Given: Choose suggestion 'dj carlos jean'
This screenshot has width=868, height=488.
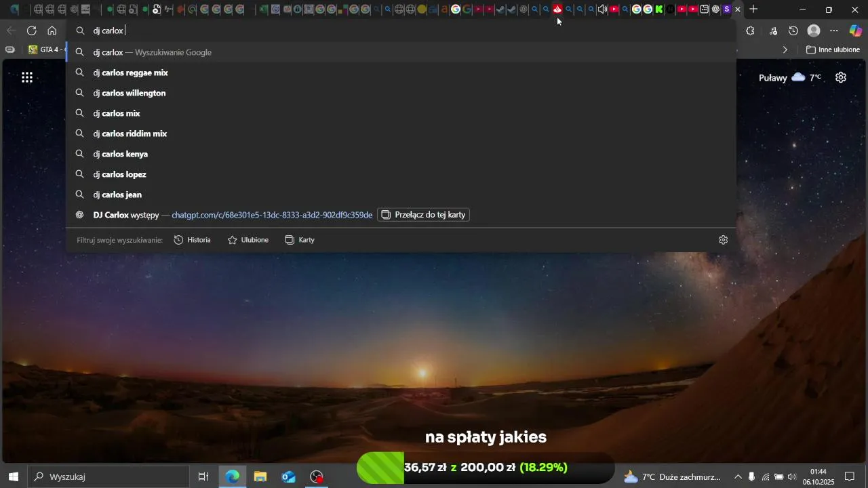Looking at the screenshot, I should coord(401,195).
